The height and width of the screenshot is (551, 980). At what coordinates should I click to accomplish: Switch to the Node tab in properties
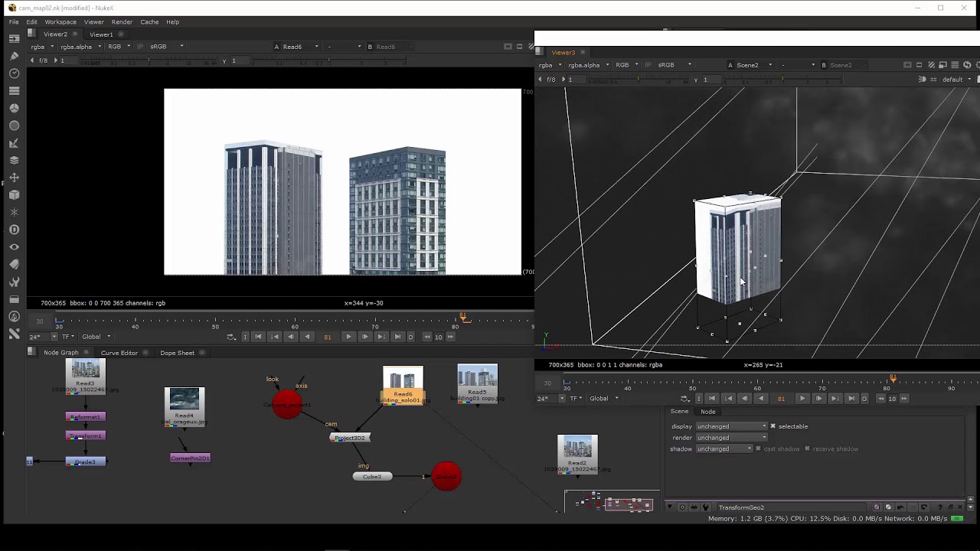coord(708,412)
